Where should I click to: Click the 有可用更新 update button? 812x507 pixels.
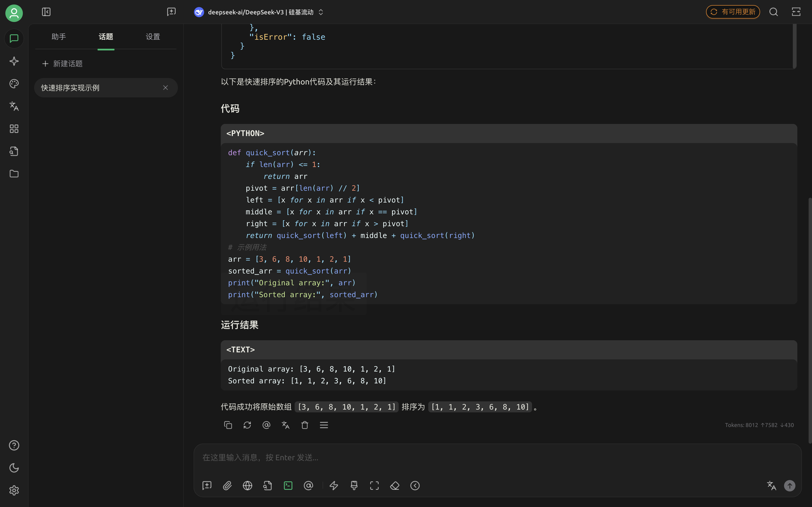coord(732,12)
